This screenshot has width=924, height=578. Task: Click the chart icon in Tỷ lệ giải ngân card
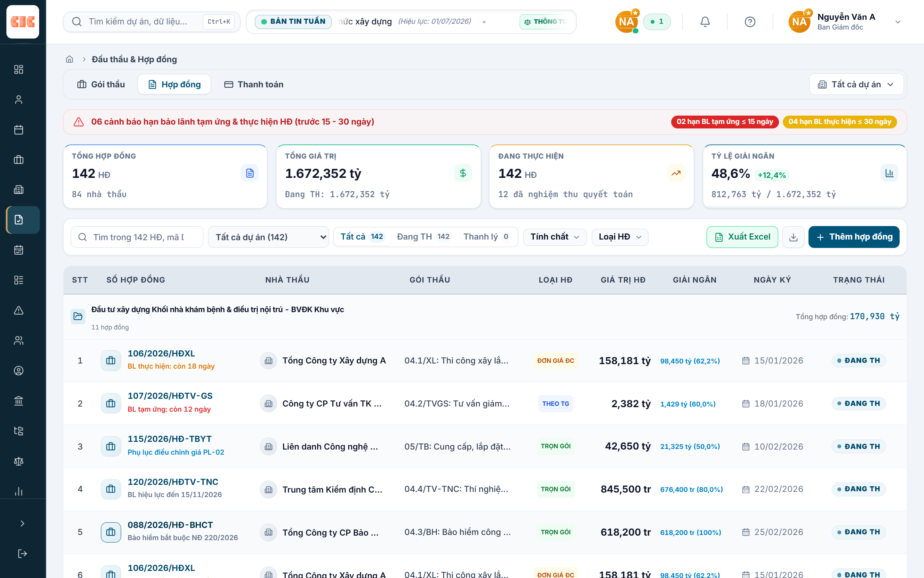pos(889,173)
